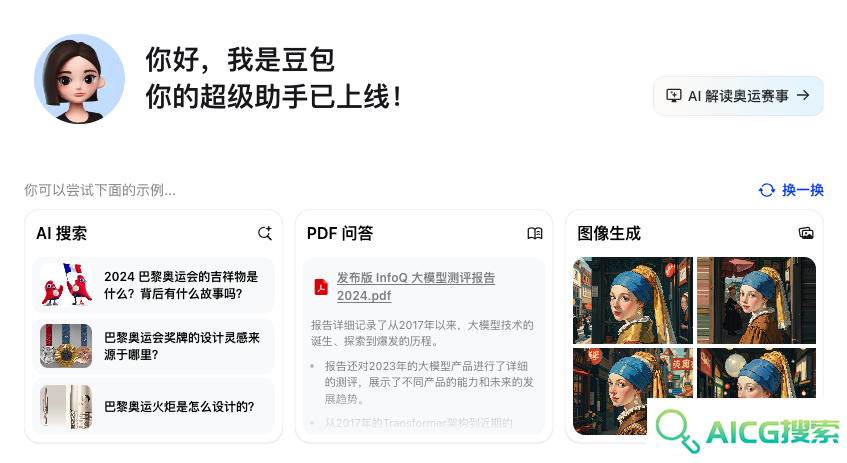Click the Olympic medals thumbnail
The height and width of the screenshot is (463, 847).
coord(66,346)
